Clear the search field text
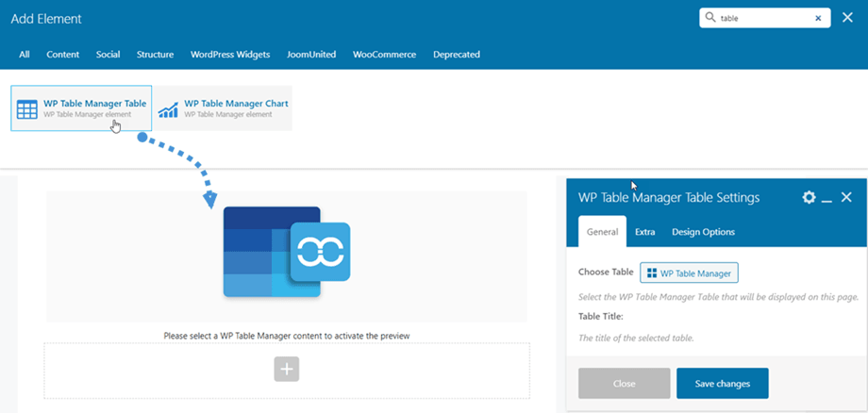The image size is (868, 413). pos(818,18)
